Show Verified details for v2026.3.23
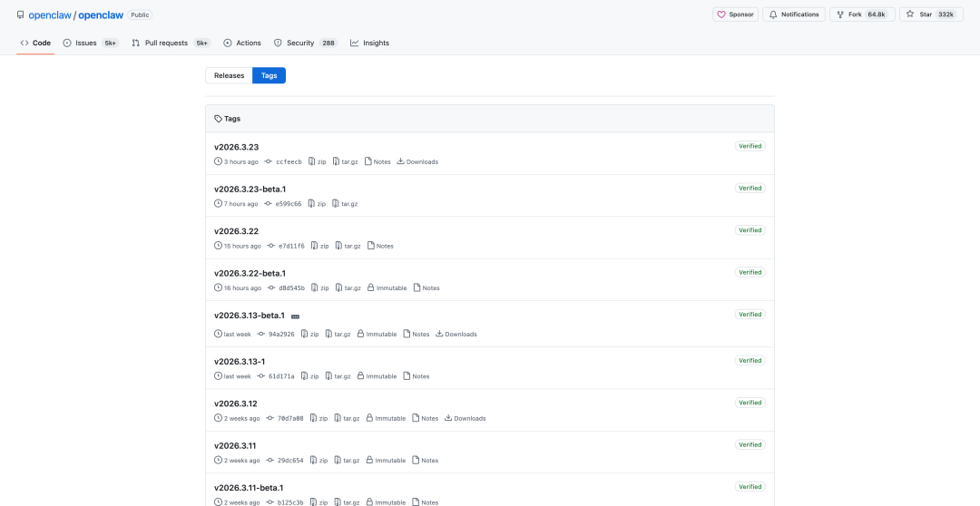Viewport: 980px width, 506px height. click(x=750, y=146)
